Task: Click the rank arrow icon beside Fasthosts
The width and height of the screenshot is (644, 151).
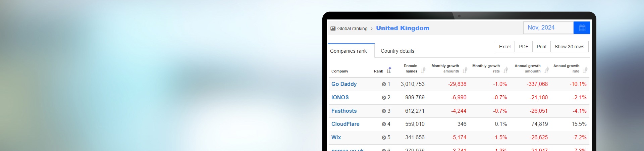Action: [384, 111]
